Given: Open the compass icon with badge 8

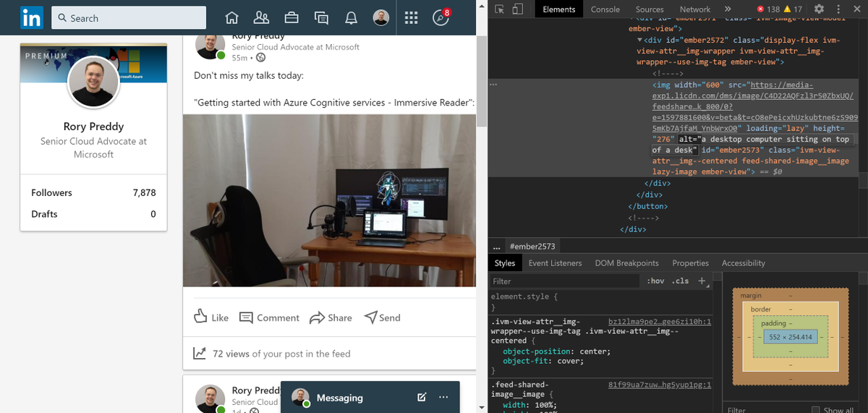Looking at the screenshot, I should (x=441, y=18).
